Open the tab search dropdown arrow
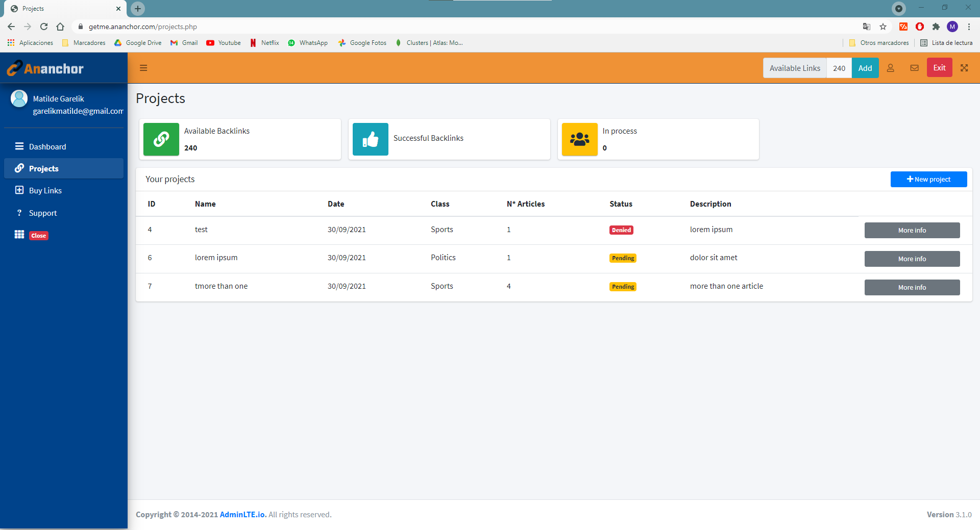The height and width of the screenshot is (530, 980). (x=899, y=8)
